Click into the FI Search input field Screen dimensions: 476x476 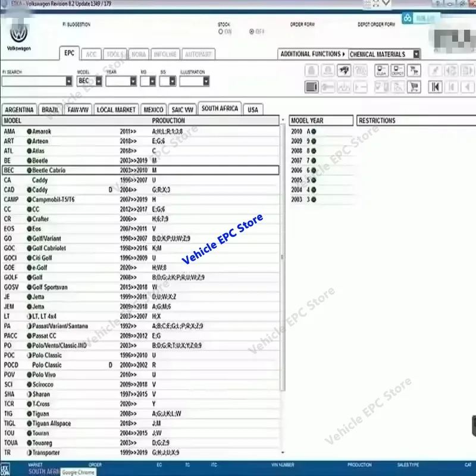[34, 82]
